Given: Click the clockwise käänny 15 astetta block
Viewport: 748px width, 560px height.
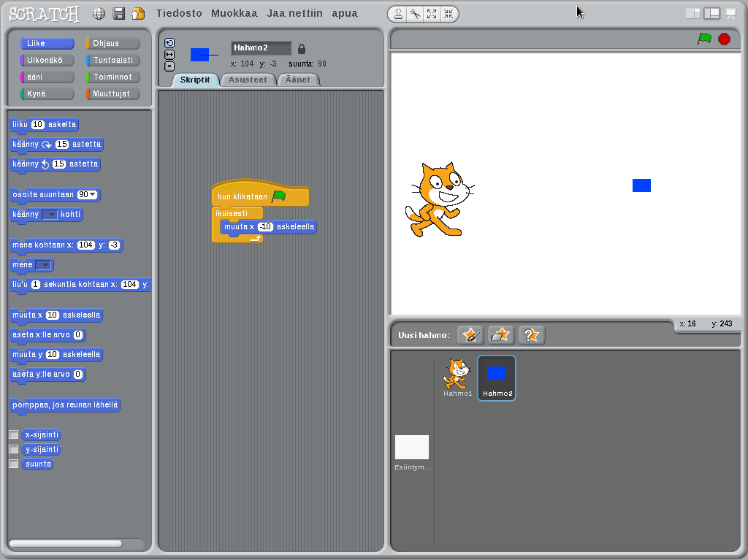Looking at the screenshot, I should [57, 144].
